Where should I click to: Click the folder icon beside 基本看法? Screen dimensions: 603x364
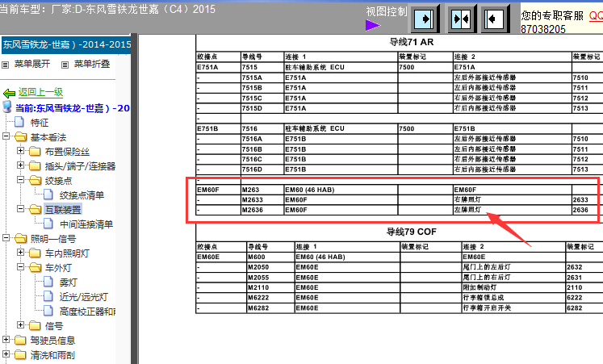(x=21, y=137)
